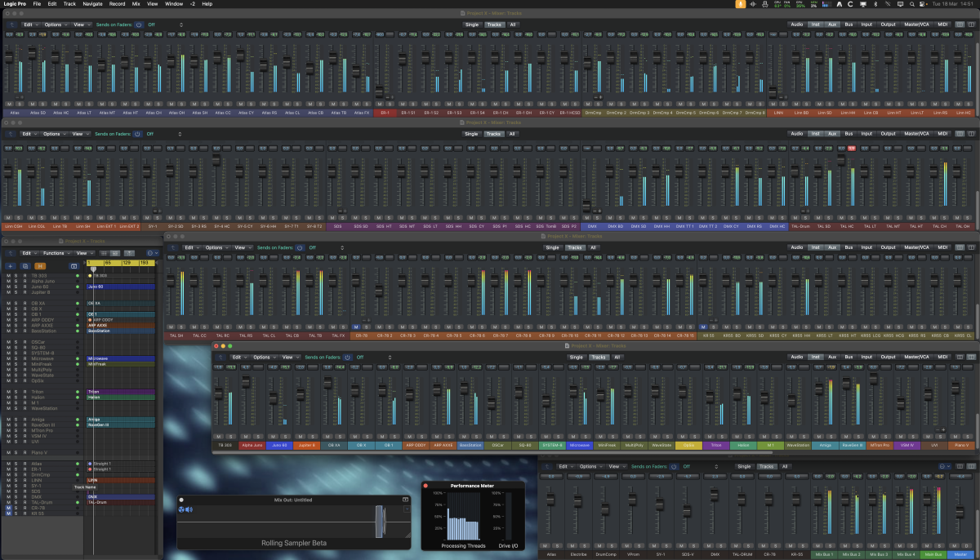
Task: Open the Window menu
Action: pos(174,4)
